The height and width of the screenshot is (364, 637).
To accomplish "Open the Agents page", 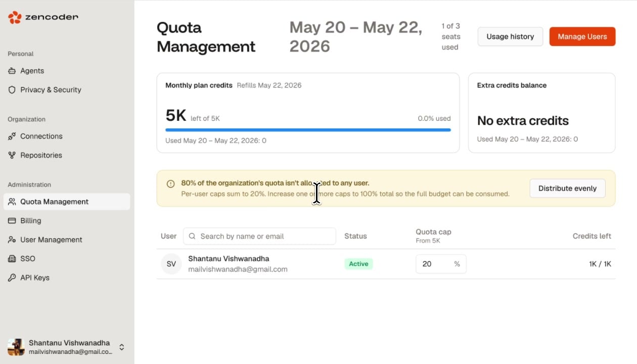I will pos(67,71).
